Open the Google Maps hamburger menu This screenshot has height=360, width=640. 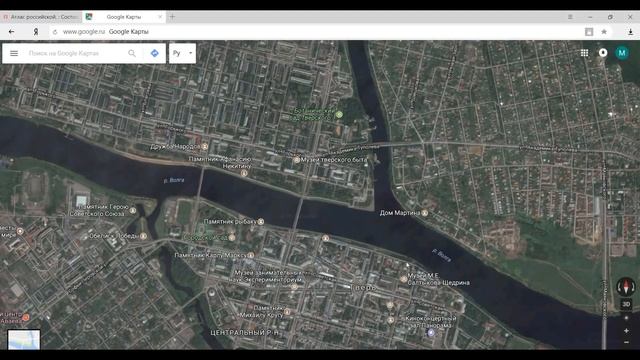click(x=14, y=53)
